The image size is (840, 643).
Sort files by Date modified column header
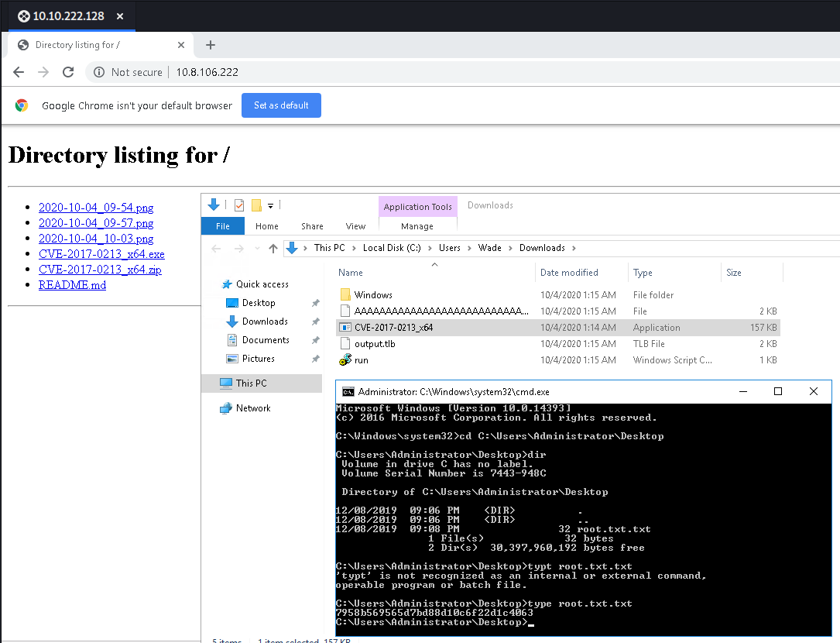point(569,273)
